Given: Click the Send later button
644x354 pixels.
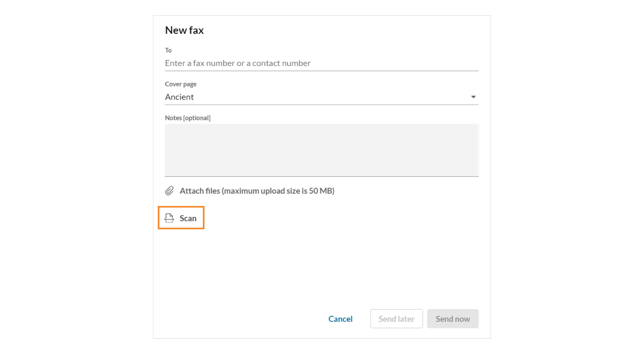Looking at the screenshot, I should coord(396,319).
